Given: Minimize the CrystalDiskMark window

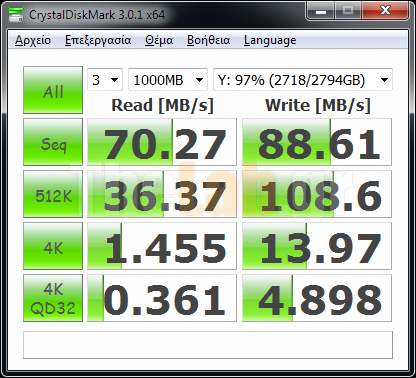Looking at the screenshot, I should pyautogui.click(x=320, y=11).
